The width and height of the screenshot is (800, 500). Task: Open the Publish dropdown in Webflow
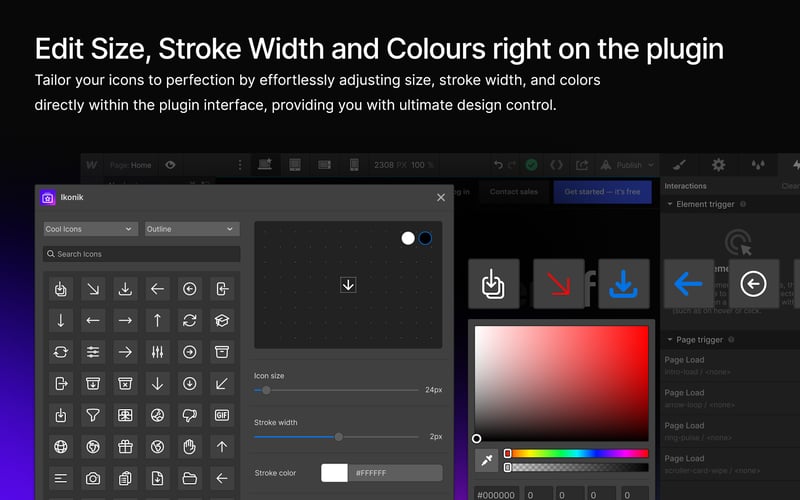628,165
